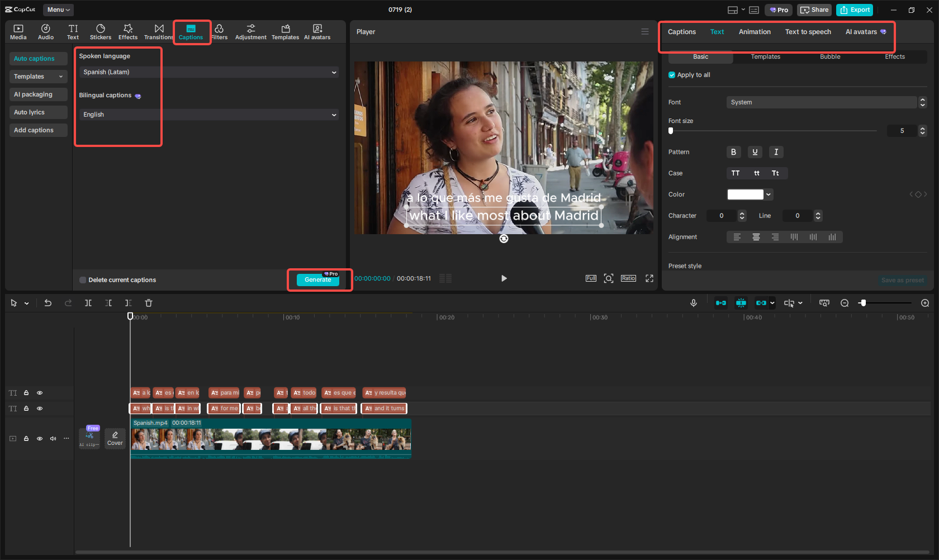Viewport: 939px width, 560px height.
Task: Switch to the Animation tab
Action: [x=755, y=32]
